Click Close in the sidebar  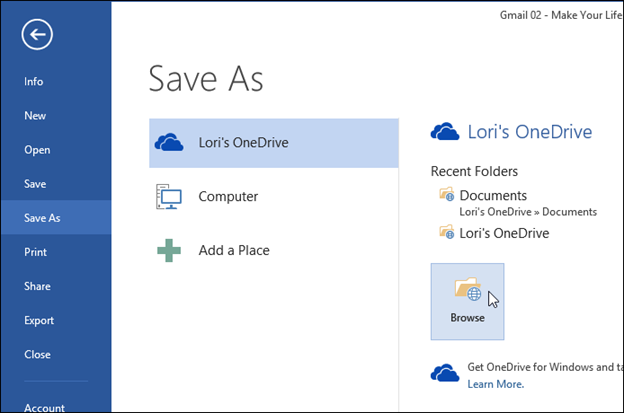[56, 355]
